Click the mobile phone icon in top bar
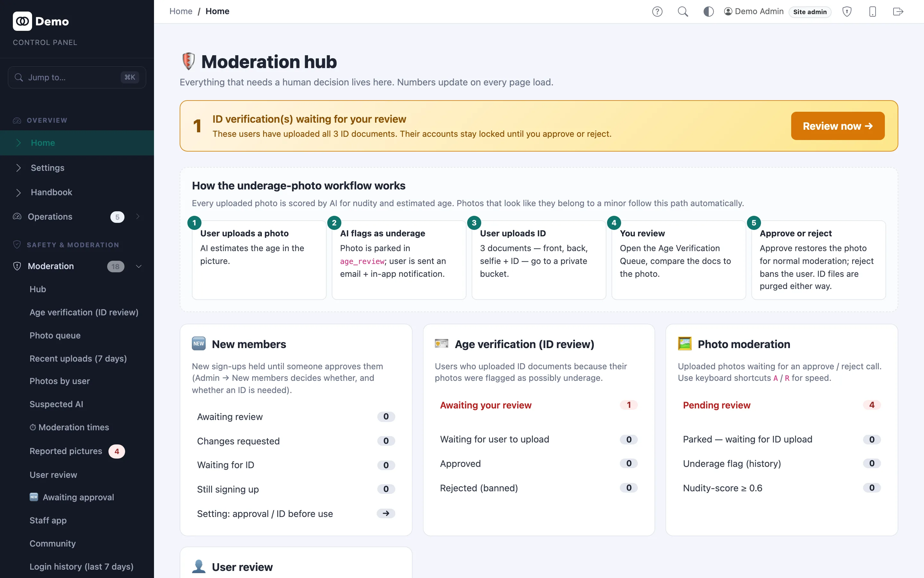The image size is (924, 578). pyautogui.click(x=872, y=12)
